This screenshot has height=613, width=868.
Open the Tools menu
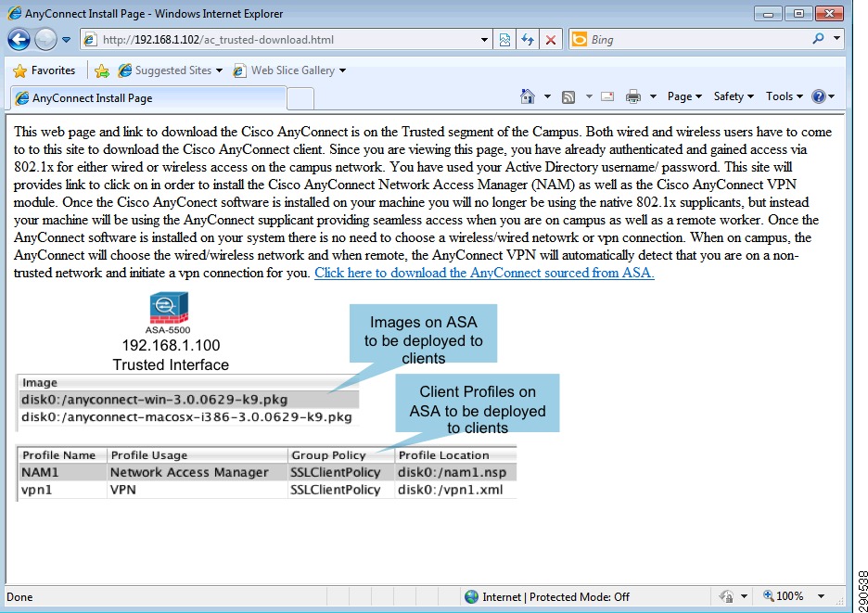coord(785,96)
